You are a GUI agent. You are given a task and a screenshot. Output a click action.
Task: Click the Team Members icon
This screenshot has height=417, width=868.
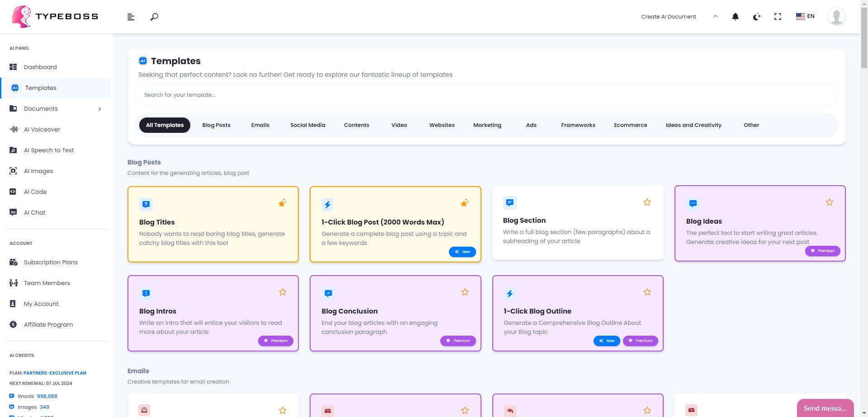[13, 283]
